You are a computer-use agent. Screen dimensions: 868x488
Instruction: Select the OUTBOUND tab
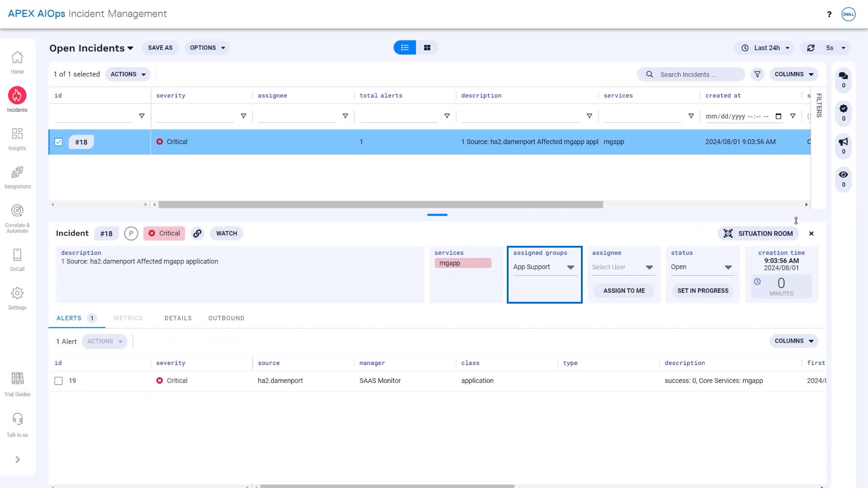click(x=226, y=319)
